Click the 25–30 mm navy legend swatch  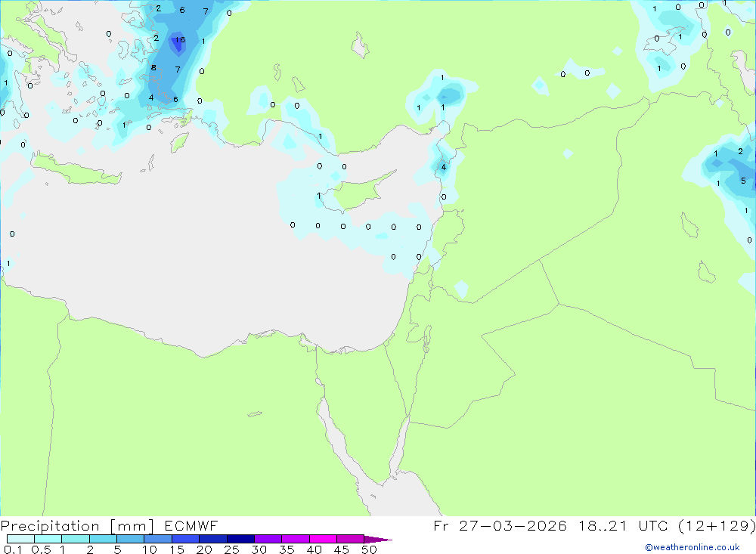click(x=240, y=539)
